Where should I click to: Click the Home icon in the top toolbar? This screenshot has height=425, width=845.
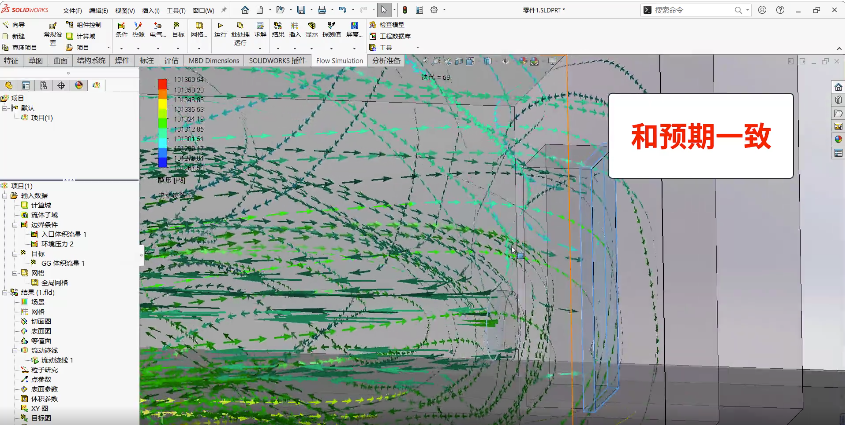pyautogui.click(x=245, y=10)
